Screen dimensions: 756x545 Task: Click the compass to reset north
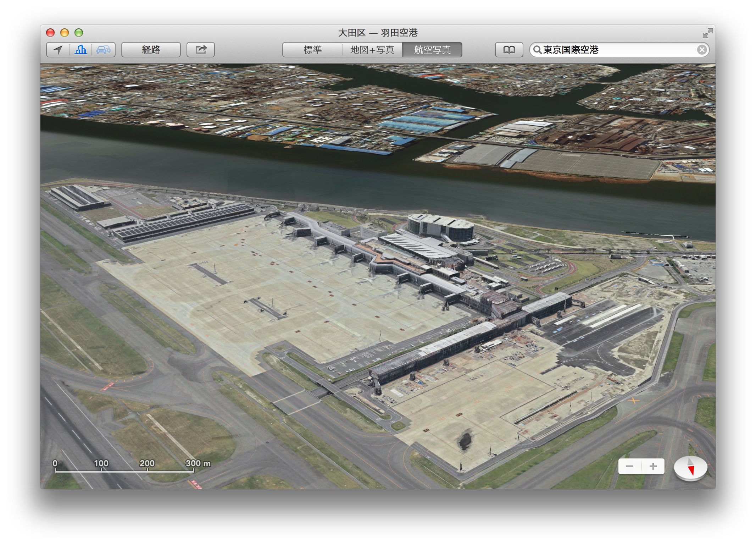690,467
